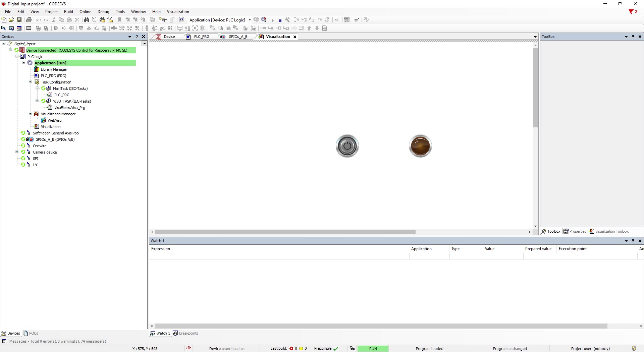
Task: Open the Application device dropdown
Action: [x=250, y=20]
